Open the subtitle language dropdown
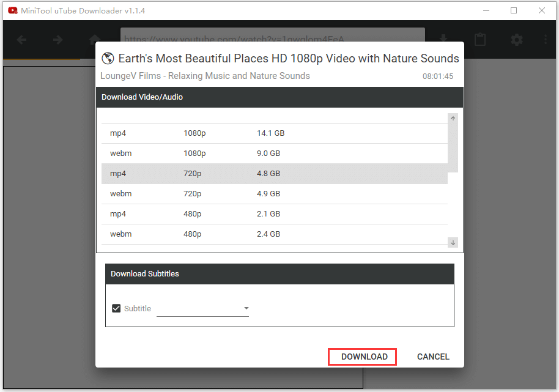559x392 pixels. [x=202, y=309]
